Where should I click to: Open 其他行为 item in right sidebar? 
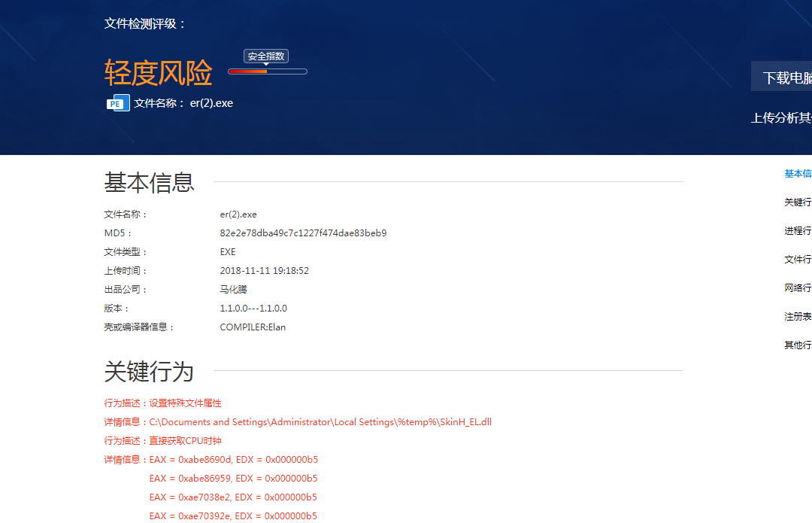point(797,345)
